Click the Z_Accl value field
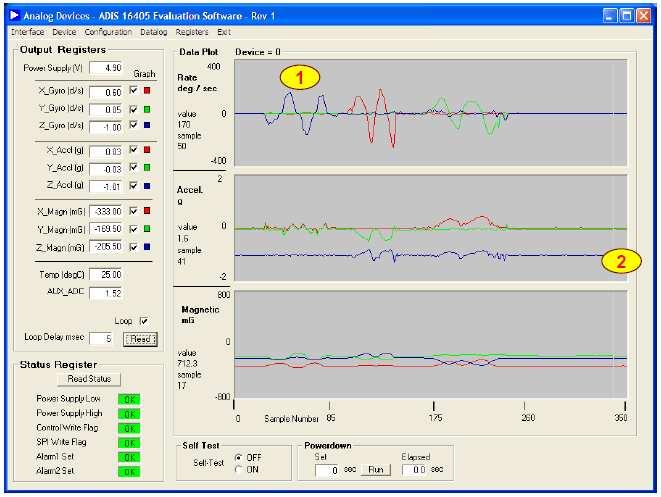Image resolution: width=661 pixels, height=497 pixels. pyautogui.click(x=106, y=186)
